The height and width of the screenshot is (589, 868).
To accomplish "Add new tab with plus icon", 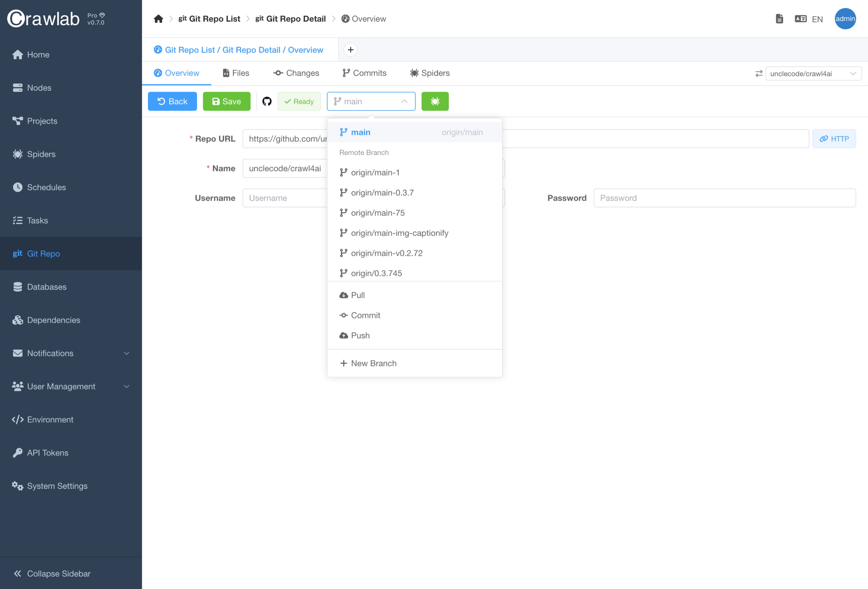I will coord(350,50).
